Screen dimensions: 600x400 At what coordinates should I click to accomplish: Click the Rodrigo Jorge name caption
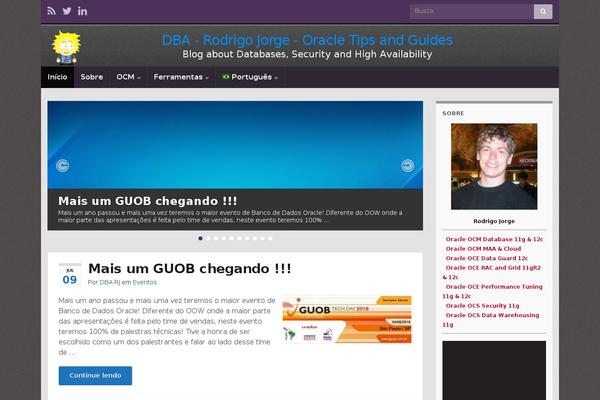[x=494, y=221]
